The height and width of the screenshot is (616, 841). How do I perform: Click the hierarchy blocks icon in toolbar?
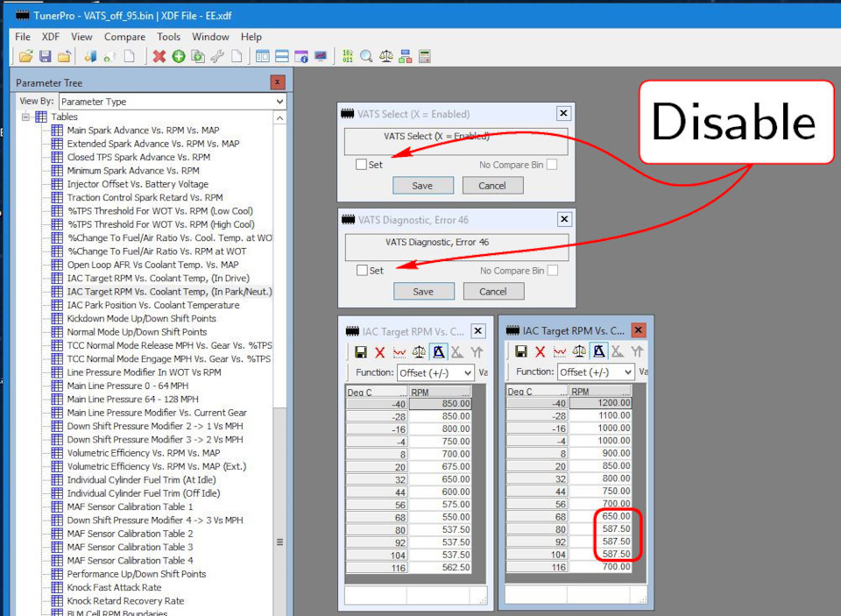(x=405, y=56)
